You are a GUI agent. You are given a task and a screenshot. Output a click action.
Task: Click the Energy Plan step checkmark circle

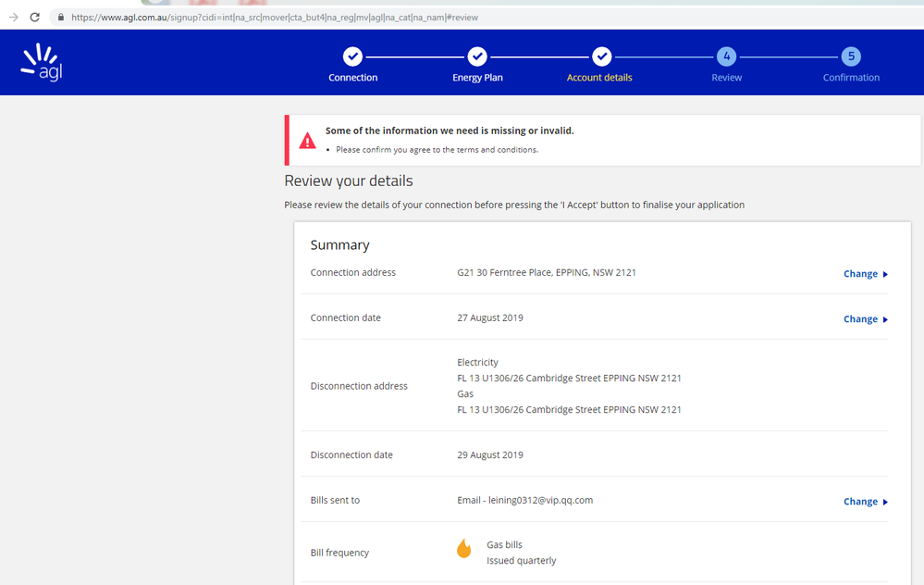tap(477, 56)
